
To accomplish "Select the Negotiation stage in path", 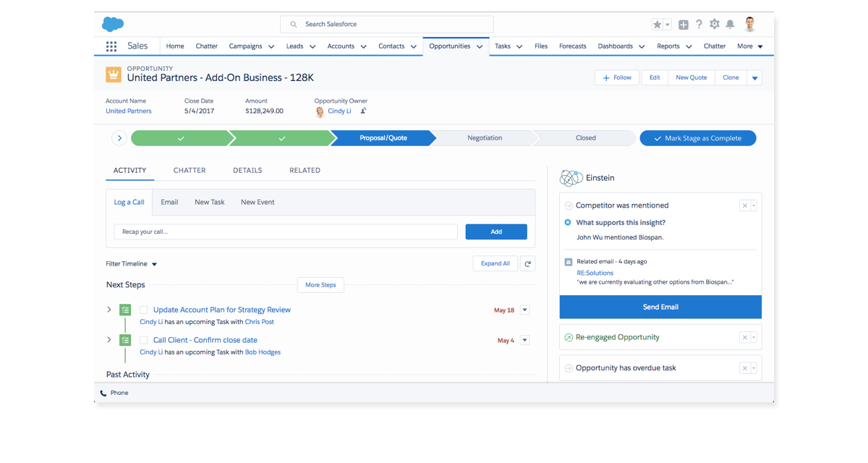I will coord(485,138).
